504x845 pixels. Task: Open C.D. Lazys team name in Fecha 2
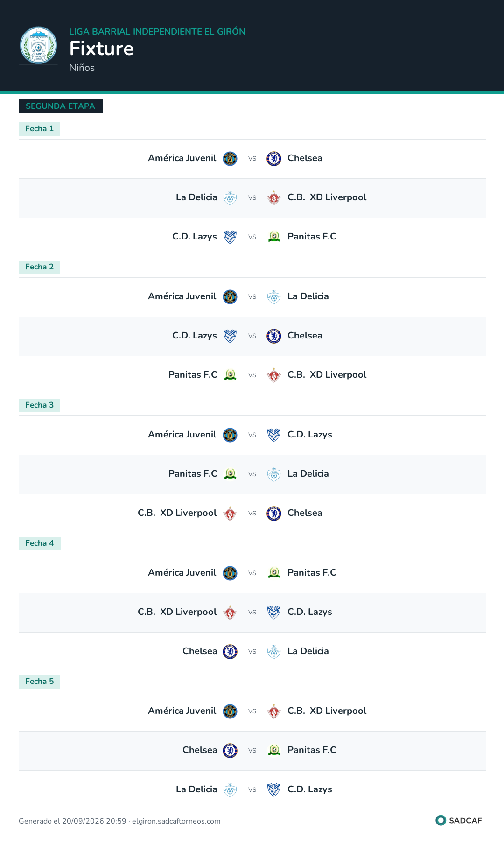click(x=195, y=336)
